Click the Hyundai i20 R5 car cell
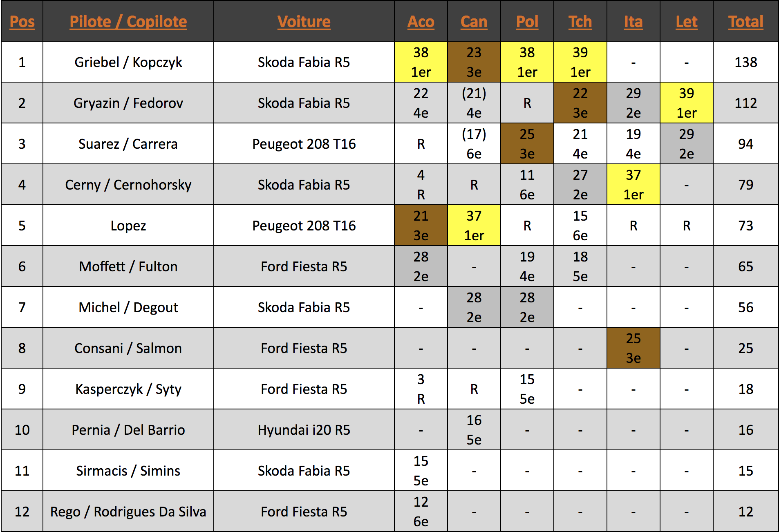This screenshot has height=532, width=779. coord(304,430)
